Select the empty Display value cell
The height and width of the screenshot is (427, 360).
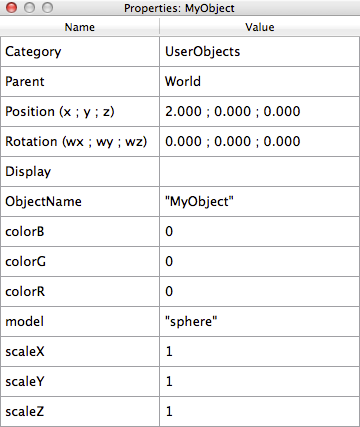click(259, 172)
